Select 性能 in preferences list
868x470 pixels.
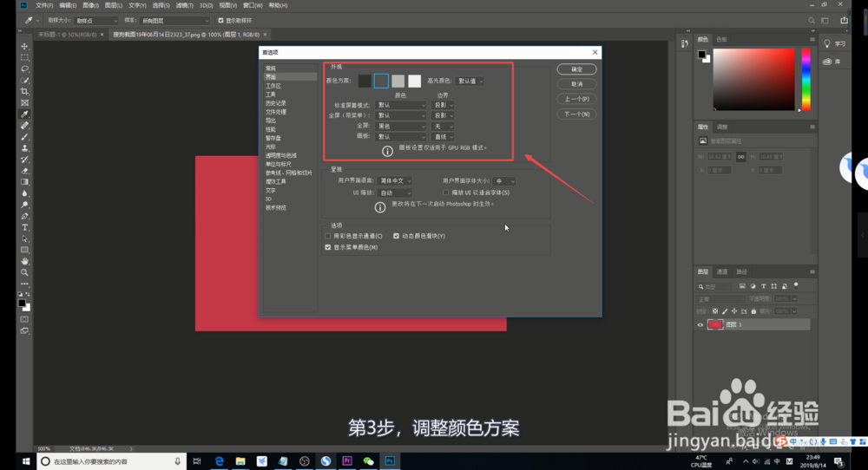point(271,129)
